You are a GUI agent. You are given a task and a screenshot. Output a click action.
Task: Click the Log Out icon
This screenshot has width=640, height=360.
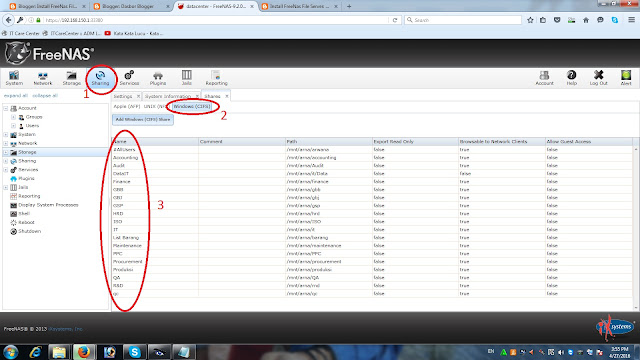(x=598, y=78)
